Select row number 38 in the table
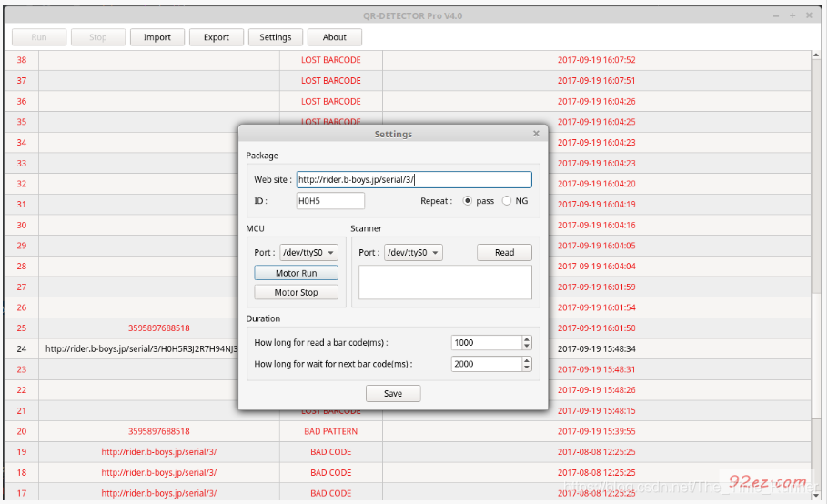828x504 pixels. pos(22,60)
